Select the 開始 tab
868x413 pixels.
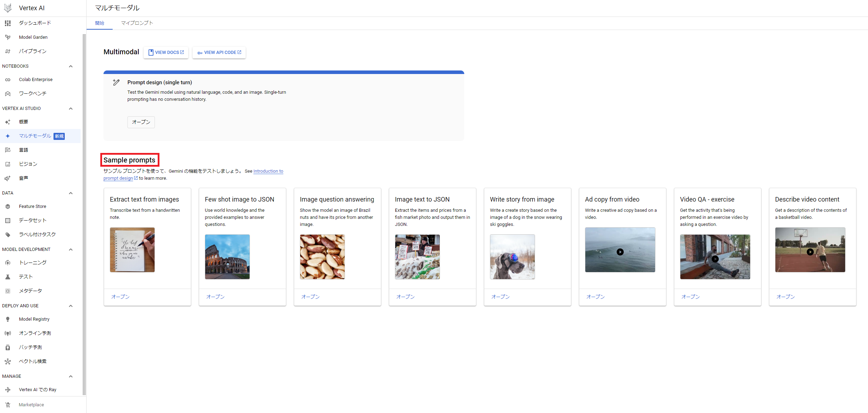pyautogui.click(x=100, y=23)
